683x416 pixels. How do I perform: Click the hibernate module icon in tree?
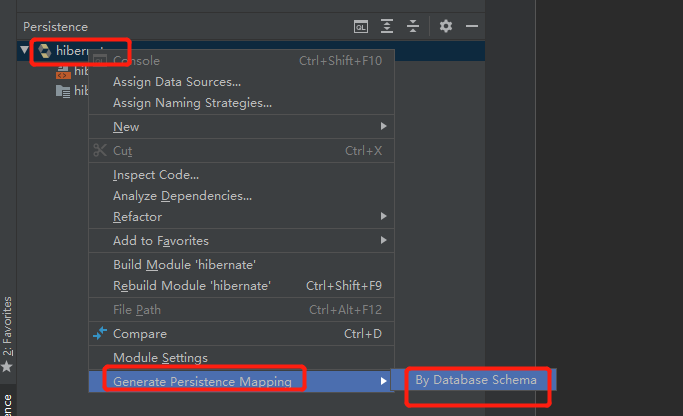click(45, 51)
